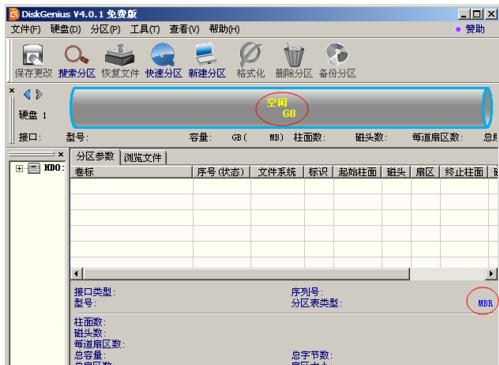The height and width of the screenshot is (365, 499).
Task: Open the 硬盘(D) menu
Action: pos(66,29)
